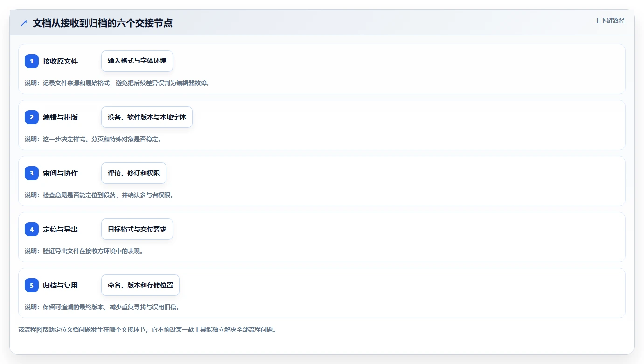The width and height of the screenshot is (644, 364).
Task: Click the note 说明：保留可追溯的最终版本
Action: coord(102,307)
